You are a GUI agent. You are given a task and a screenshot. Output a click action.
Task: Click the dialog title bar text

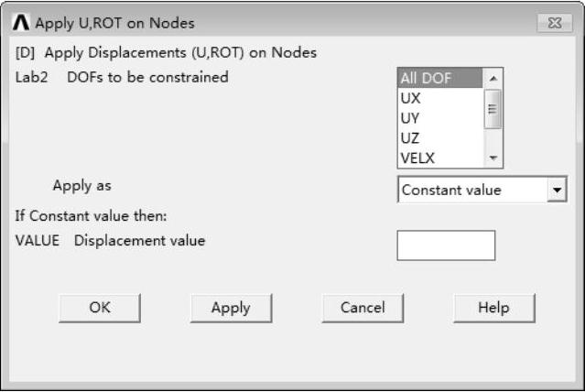point(114,23)
